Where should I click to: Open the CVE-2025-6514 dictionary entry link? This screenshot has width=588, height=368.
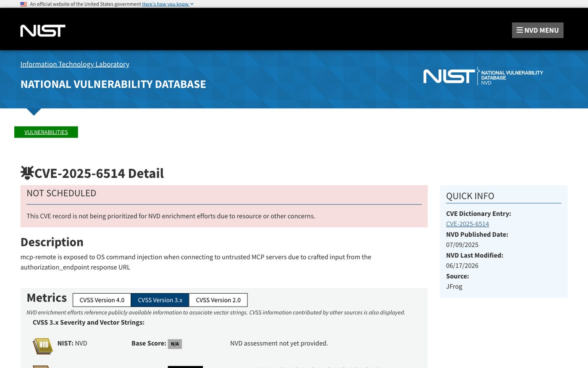[x=467, y=224]
